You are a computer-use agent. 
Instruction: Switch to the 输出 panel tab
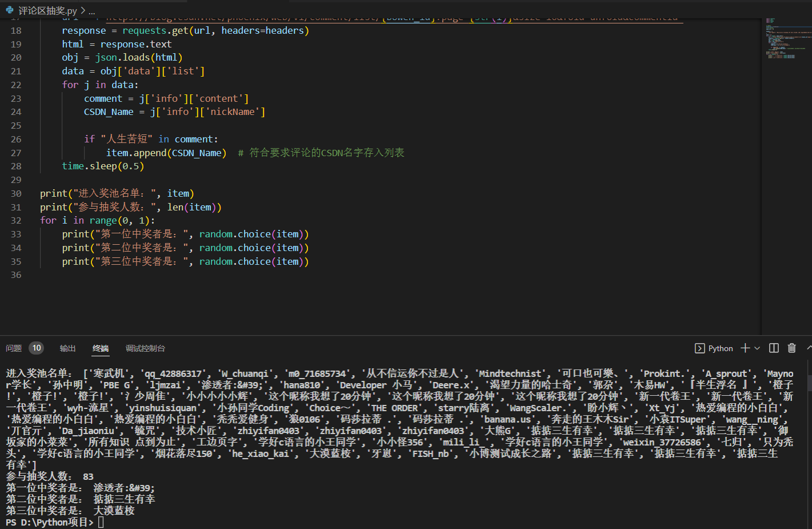click(67, 348)
